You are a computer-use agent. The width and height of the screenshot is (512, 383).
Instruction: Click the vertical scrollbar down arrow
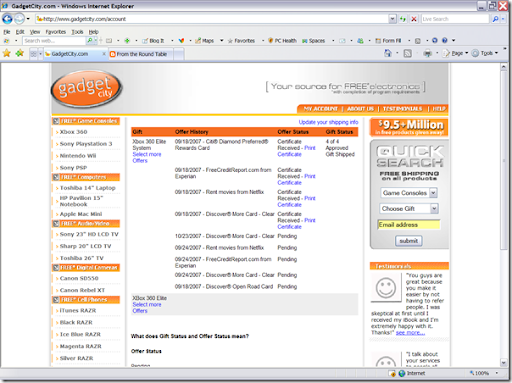(x=504, y=362)
